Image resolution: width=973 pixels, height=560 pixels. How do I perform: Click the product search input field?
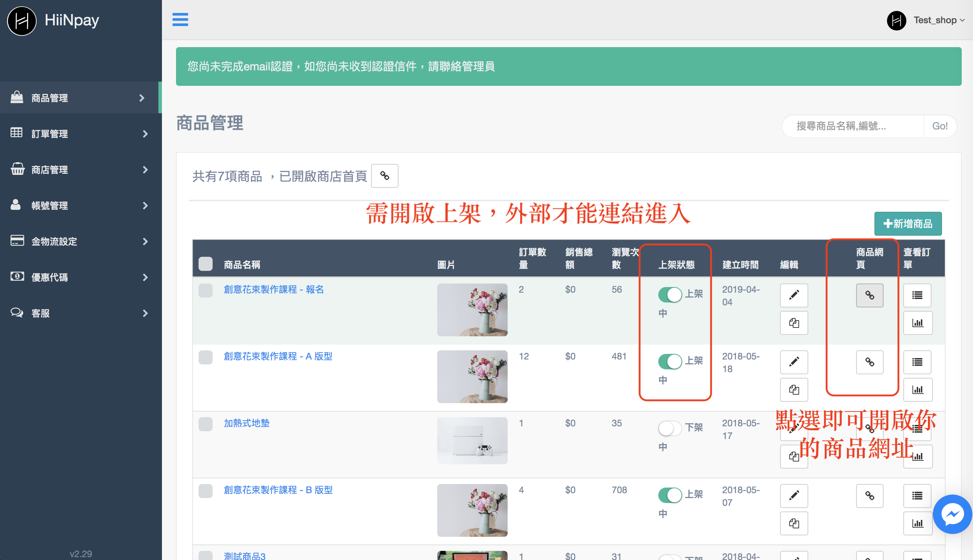pos(853,126)
